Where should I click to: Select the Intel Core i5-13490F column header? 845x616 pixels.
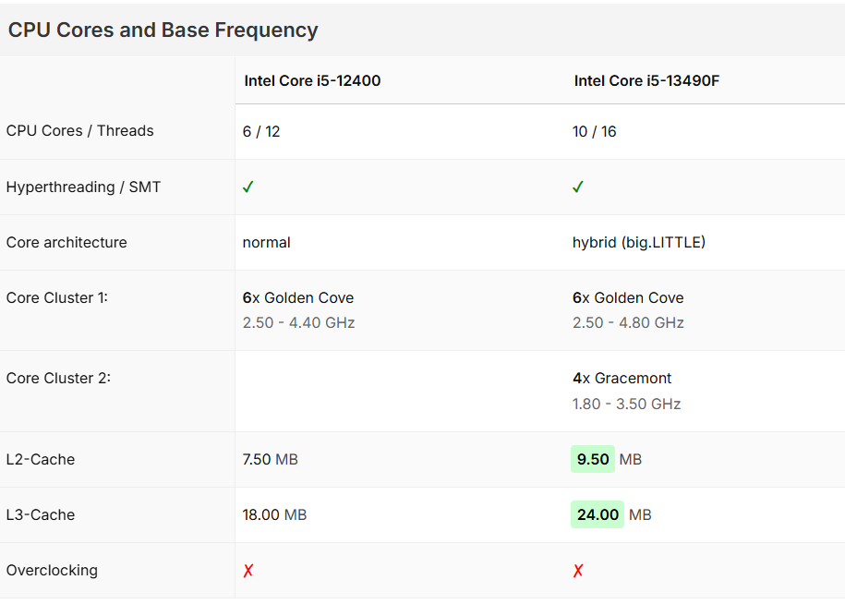tap(646, 80)
